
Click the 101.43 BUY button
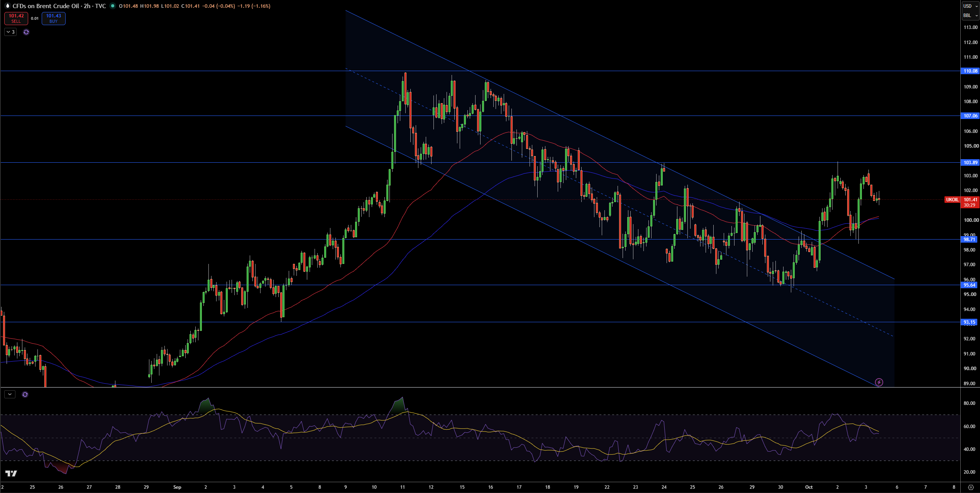click(54, 18)
